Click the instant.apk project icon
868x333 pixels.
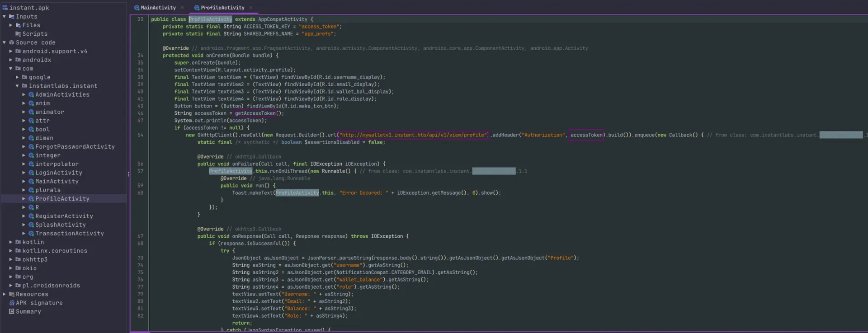[x=5, y=8]
